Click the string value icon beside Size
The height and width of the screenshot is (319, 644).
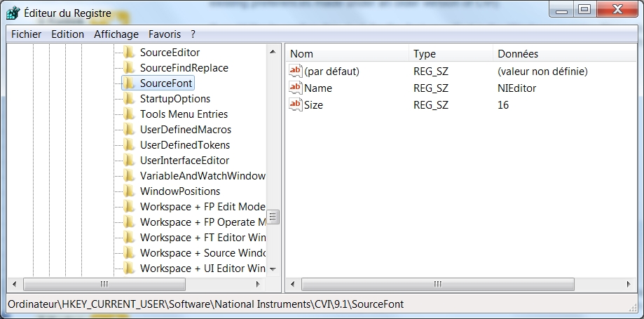click(296, 105)
